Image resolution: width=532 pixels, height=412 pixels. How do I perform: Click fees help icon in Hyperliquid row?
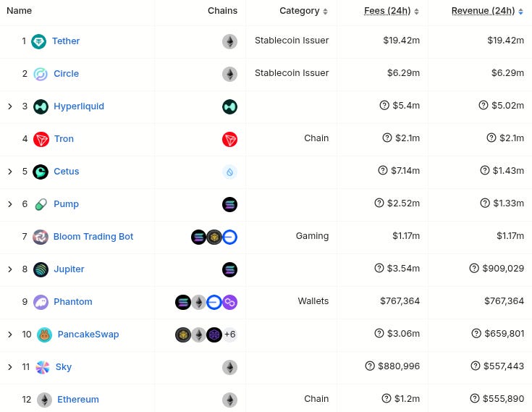pos(384,105)
